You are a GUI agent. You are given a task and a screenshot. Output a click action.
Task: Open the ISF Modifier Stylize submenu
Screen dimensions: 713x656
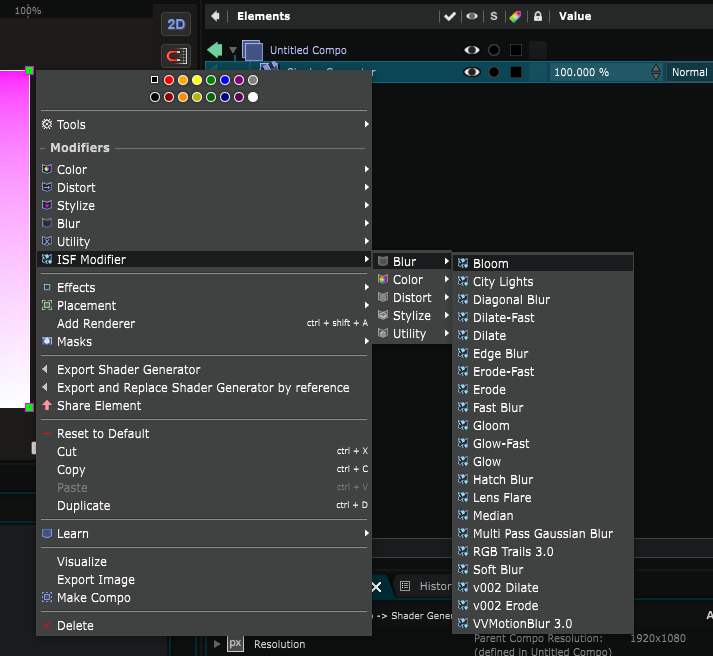[413, 315]
